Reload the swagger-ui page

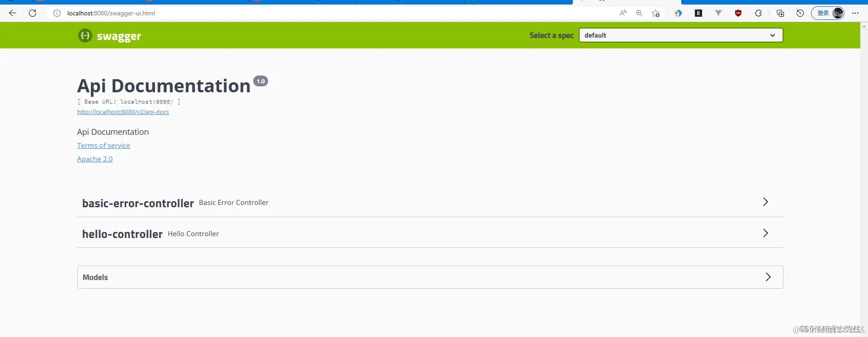[x=33, y=13]
